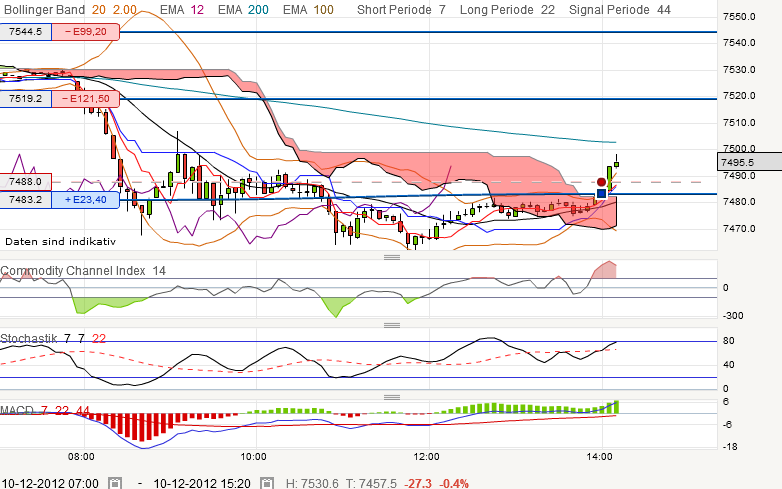The image size is (782, 489).
Task: Click the red -0.4% change percentage
Action: pos(454,483)
